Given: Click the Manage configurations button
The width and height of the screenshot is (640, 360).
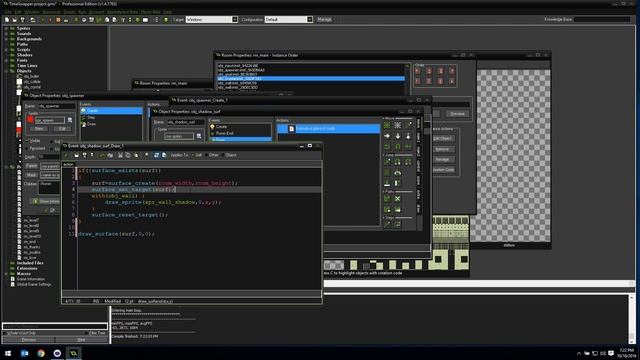Looking at the screenshot, I should click(x=324, y=20).
